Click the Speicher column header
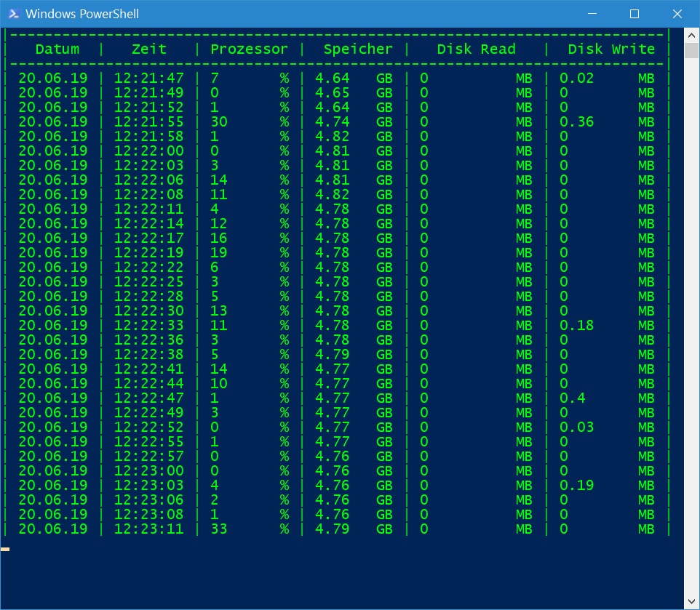 tap(358, 49)
